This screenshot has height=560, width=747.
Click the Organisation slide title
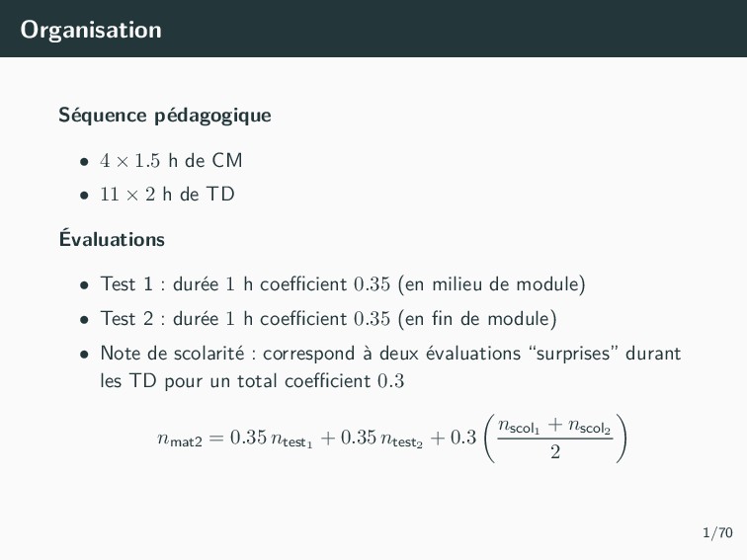pos(91,30)
